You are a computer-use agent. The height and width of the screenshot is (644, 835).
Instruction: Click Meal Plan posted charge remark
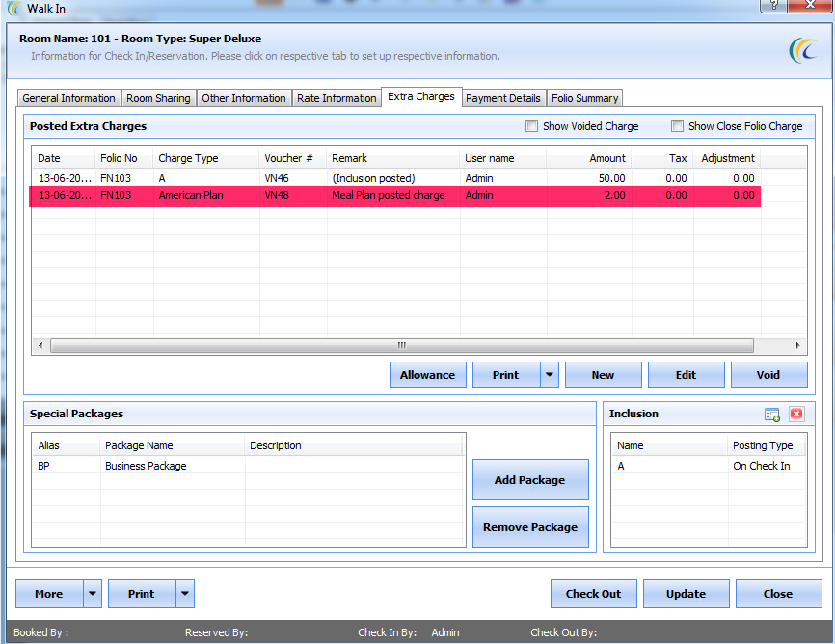[x=389, y=195]
